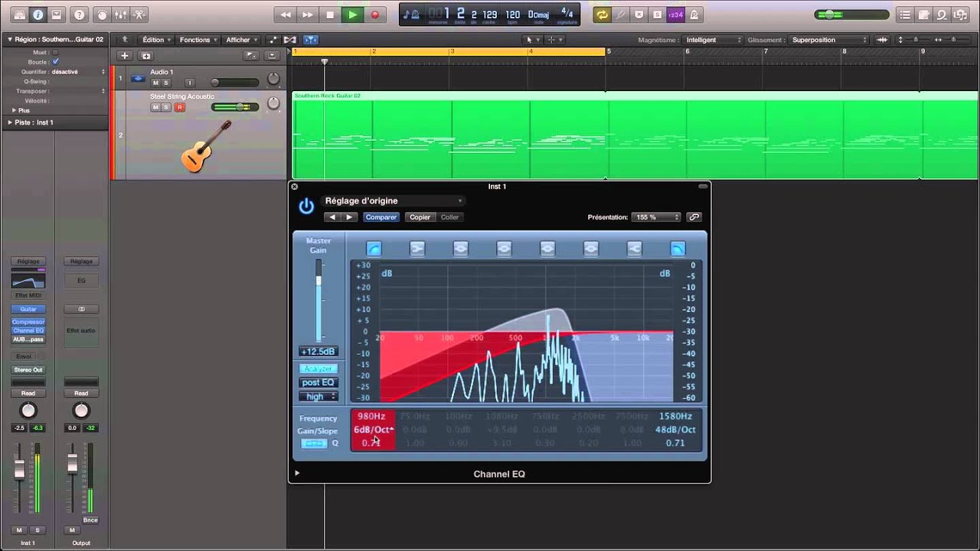
Task: Click Comparer button in Channel EQ
Action: pyautogui.click(x=381, y=217)
